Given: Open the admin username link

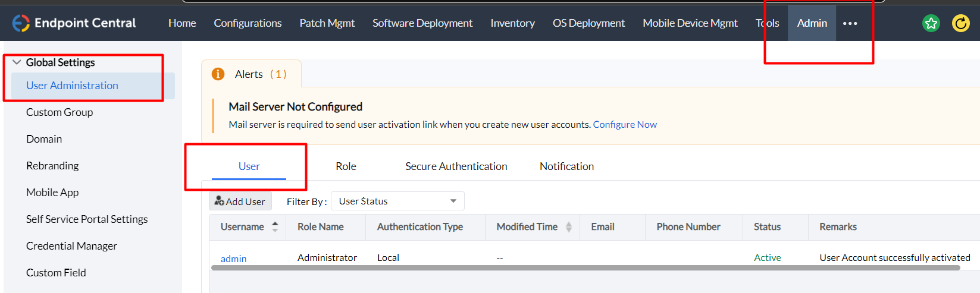Looking at the screenshot, I should [233, 259].
